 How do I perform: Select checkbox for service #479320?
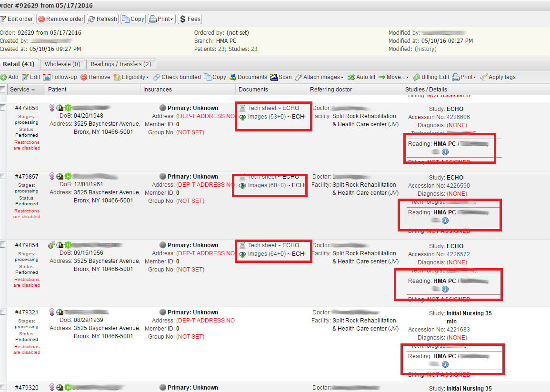(x=2, y=387)
